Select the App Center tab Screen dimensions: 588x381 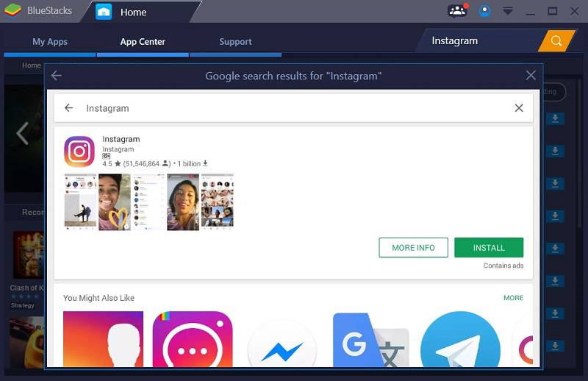click(143, 42)
